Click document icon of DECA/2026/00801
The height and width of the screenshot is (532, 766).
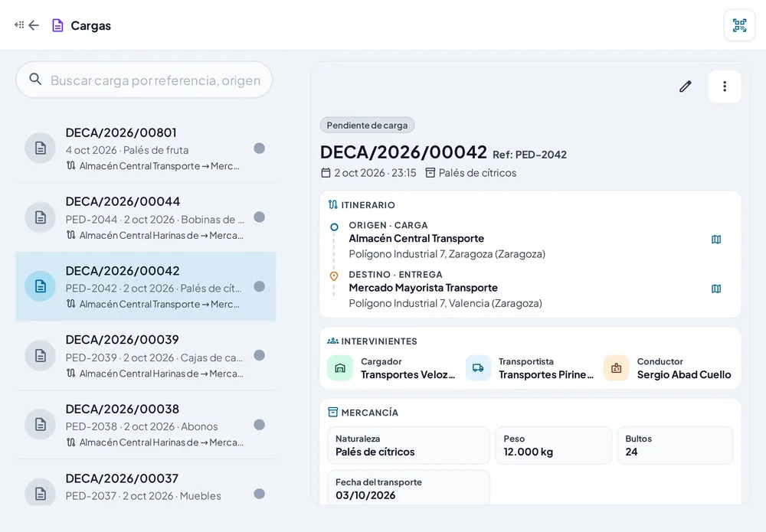(41, 148)
